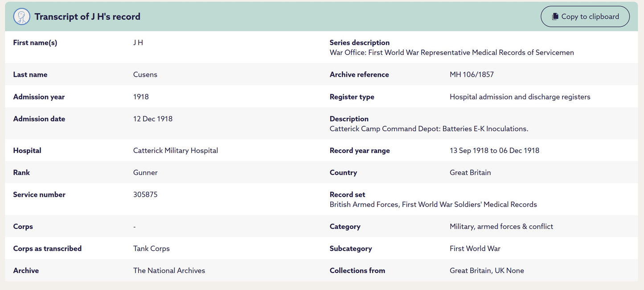This screenshot has width=644, height=290.
Task: Click the Tank Corps value
Action: coord(152,249)
